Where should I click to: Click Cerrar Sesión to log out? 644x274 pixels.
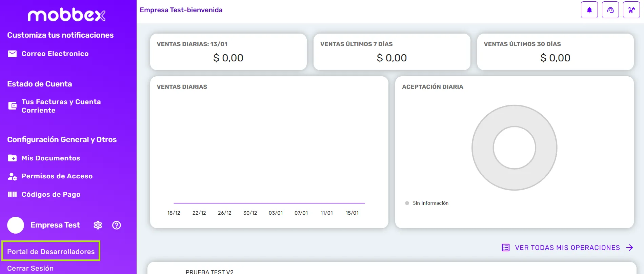30,268
